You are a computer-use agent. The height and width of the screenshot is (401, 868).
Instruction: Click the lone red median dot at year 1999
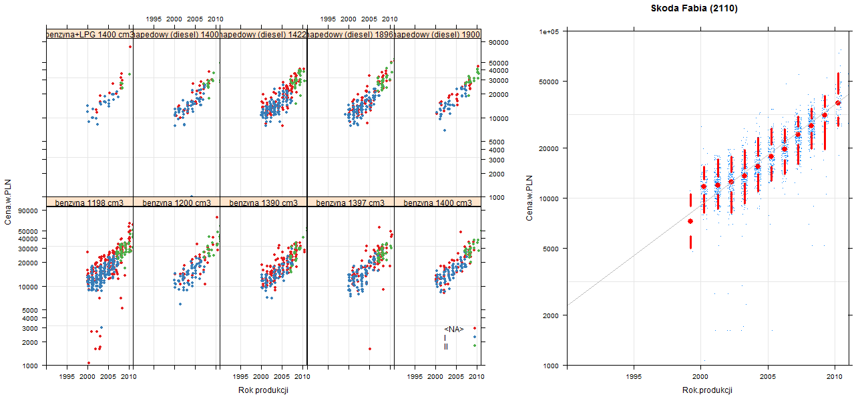coord(690,221)
